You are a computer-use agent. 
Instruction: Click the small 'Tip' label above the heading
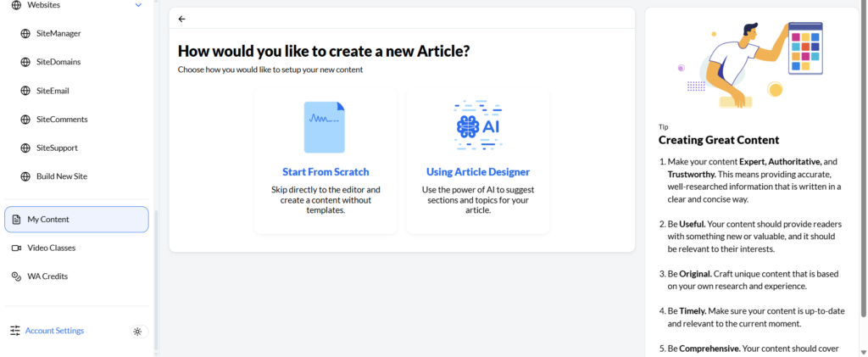663,126
